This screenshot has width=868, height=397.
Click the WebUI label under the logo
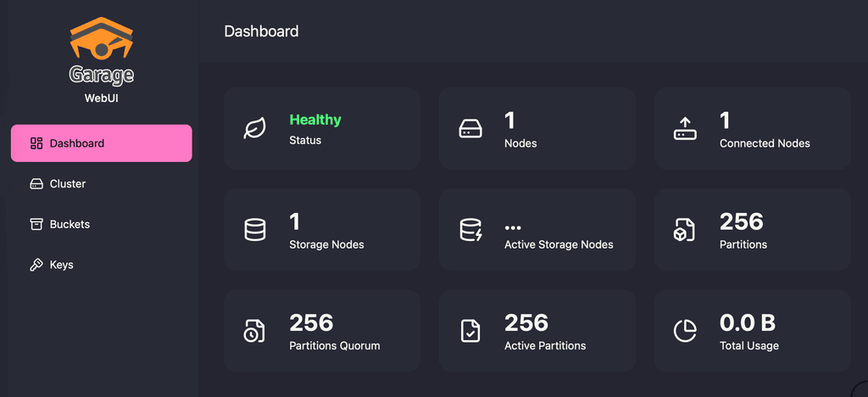[101, 98]
